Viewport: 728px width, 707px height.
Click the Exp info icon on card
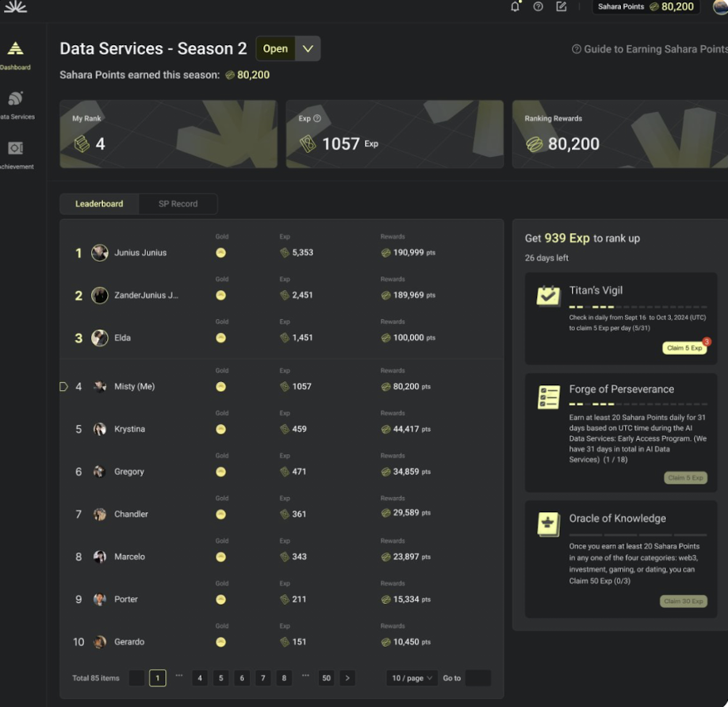coord(317,119)
